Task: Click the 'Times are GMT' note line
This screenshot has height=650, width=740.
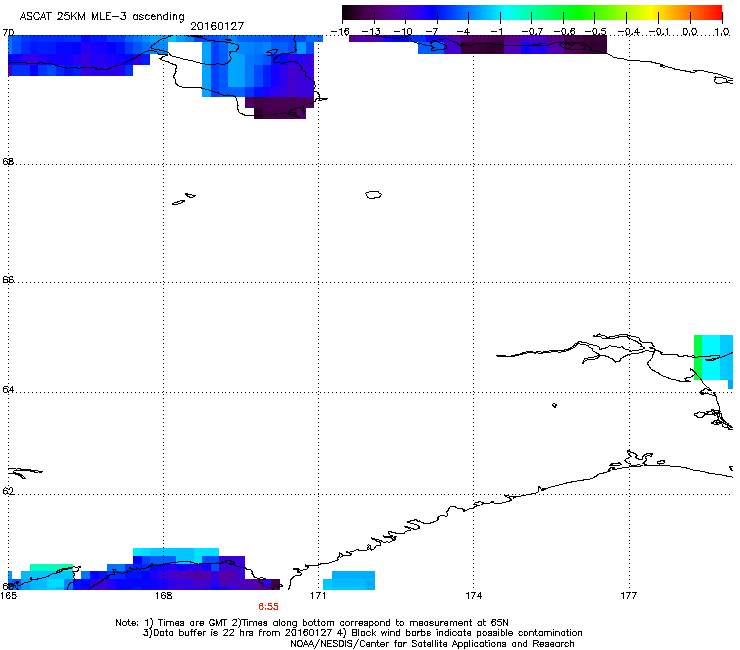Action: 312,623
